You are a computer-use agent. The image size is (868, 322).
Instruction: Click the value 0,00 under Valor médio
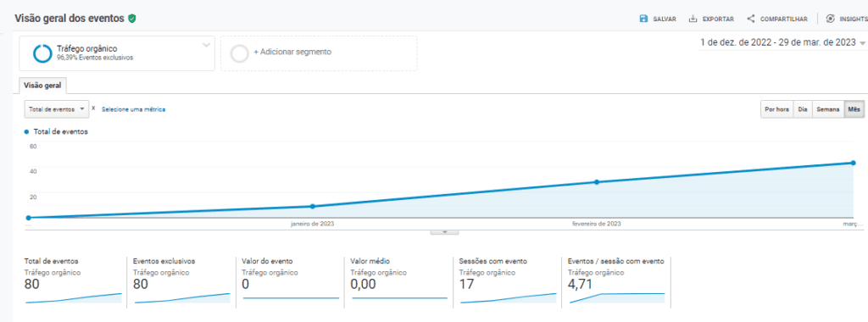point(364,285)
